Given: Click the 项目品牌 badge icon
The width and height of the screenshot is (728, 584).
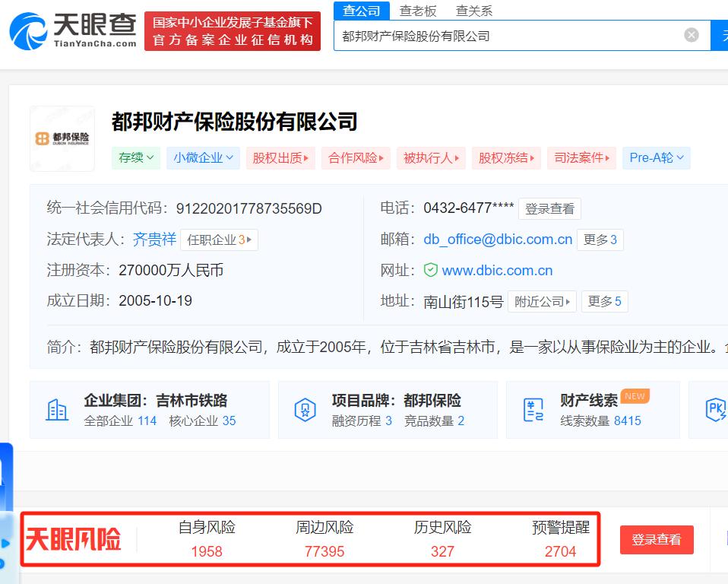Looking at the screenshot, I should click(x=305, y=410).
